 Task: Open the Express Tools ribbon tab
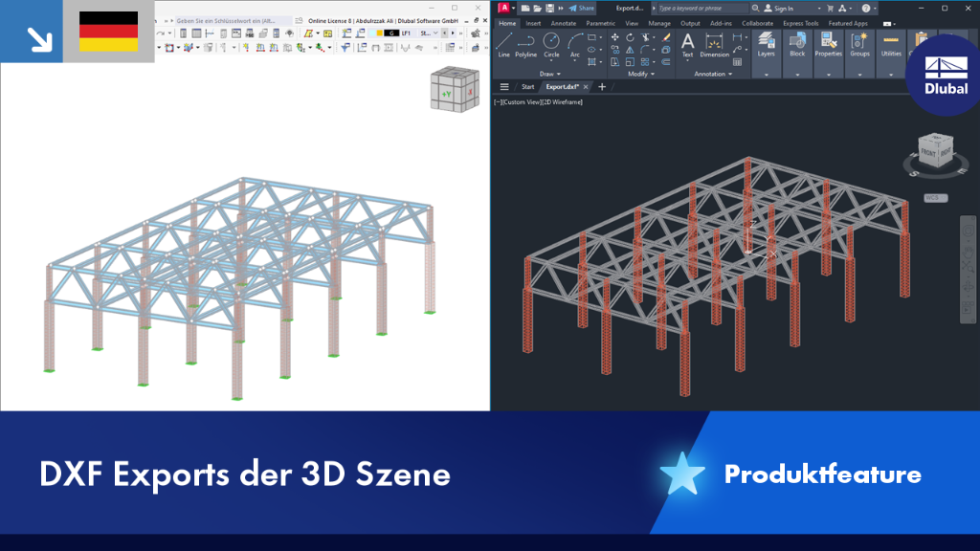(x=801, y=23)
